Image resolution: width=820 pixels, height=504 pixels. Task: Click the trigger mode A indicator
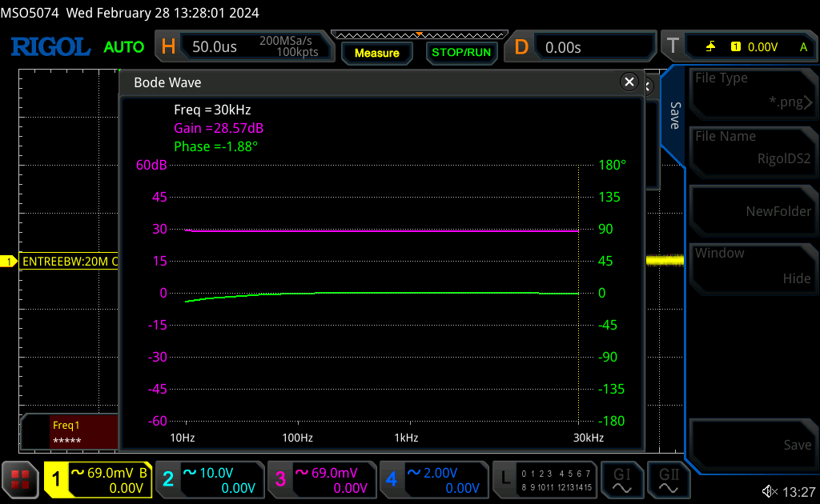(804, 47)
